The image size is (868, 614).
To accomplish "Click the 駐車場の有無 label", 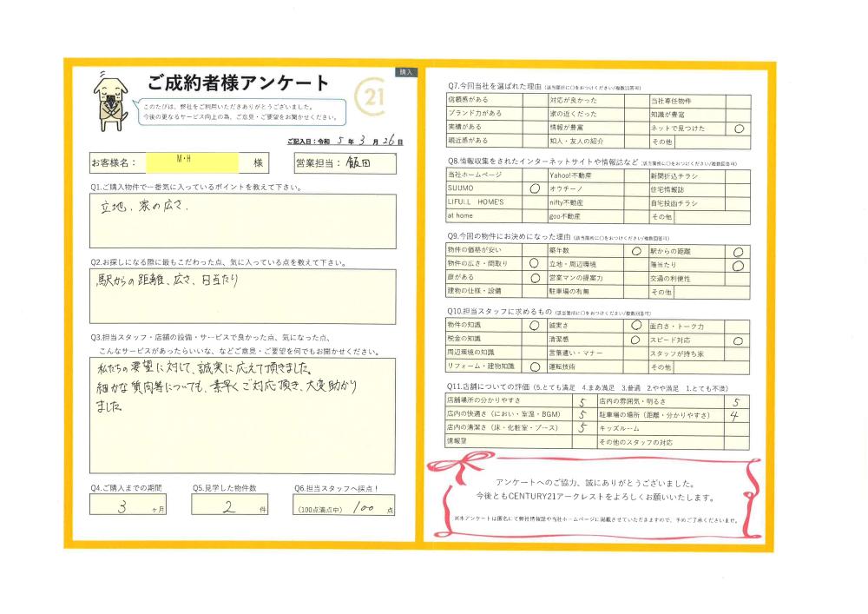I will 569,291.
